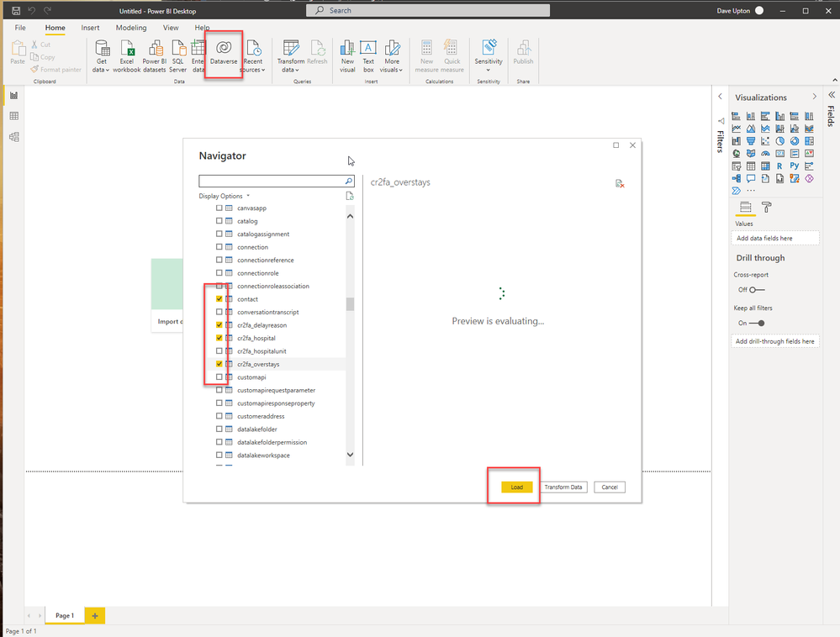Uncheck cr2fa_hospital checkbox
840x637 pixels.
(219, 338)
